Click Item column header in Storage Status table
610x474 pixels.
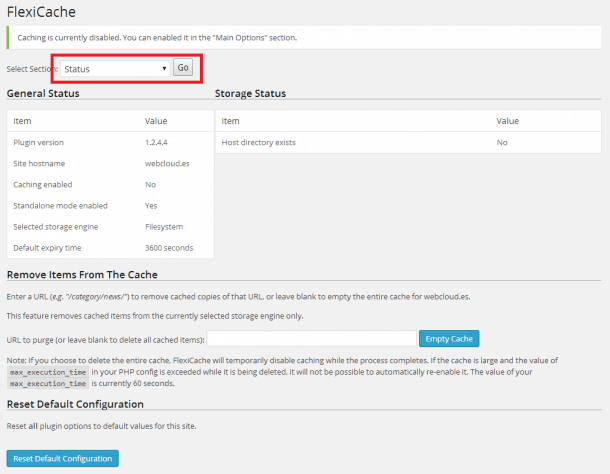point(230,120)
